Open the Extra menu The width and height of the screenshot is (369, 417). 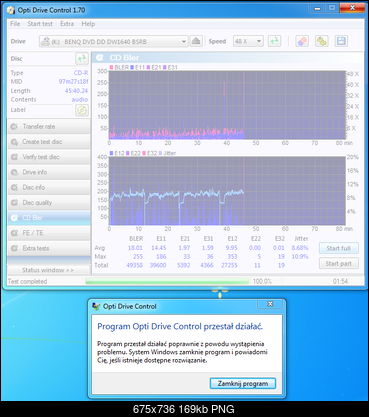tap(67, 24)
